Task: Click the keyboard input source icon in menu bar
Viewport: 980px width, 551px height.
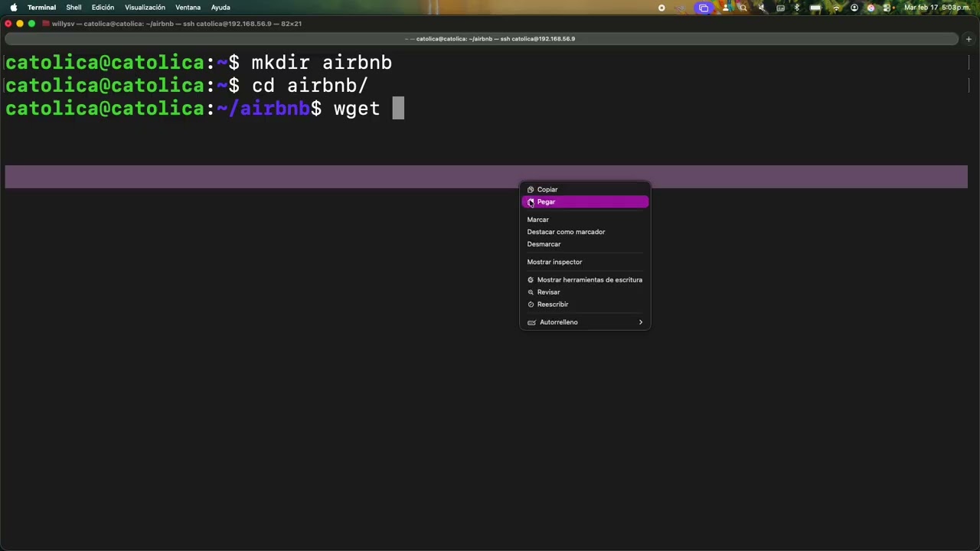Action: coord(780,8)
